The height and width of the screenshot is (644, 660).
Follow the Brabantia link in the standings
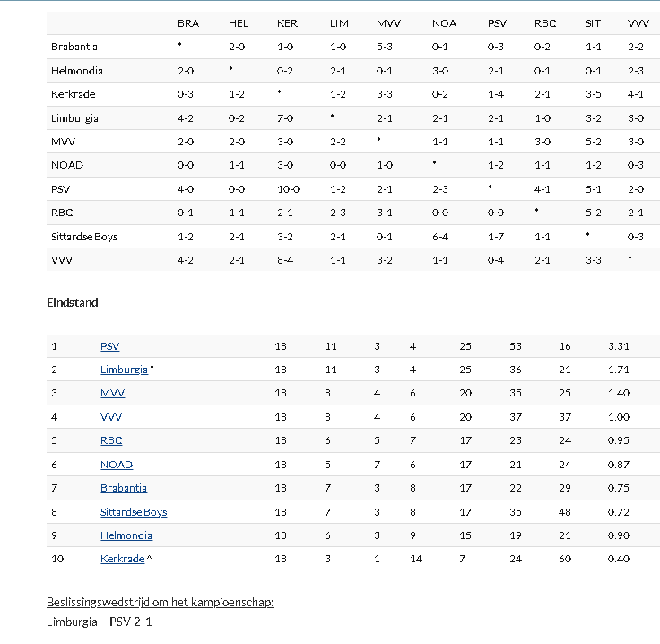pos(124,488)
